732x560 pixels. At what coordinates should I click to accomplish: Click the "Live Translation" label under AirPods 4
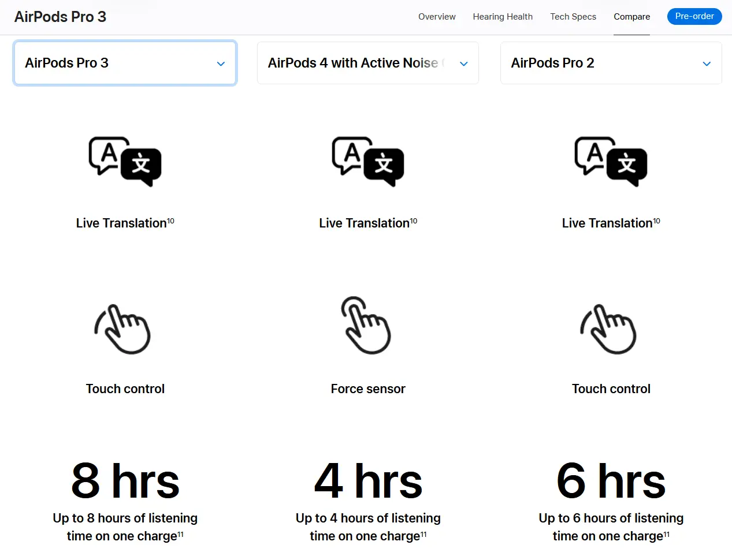365,223
